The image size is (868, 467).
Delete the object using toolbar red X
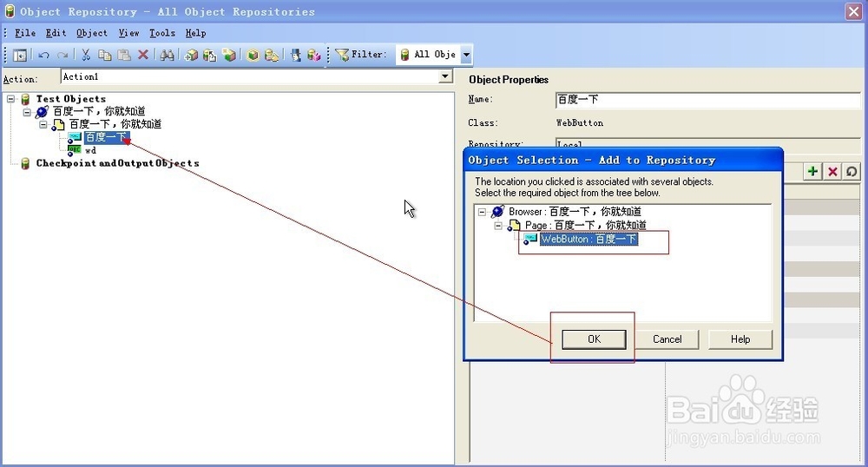coord(143,54)
